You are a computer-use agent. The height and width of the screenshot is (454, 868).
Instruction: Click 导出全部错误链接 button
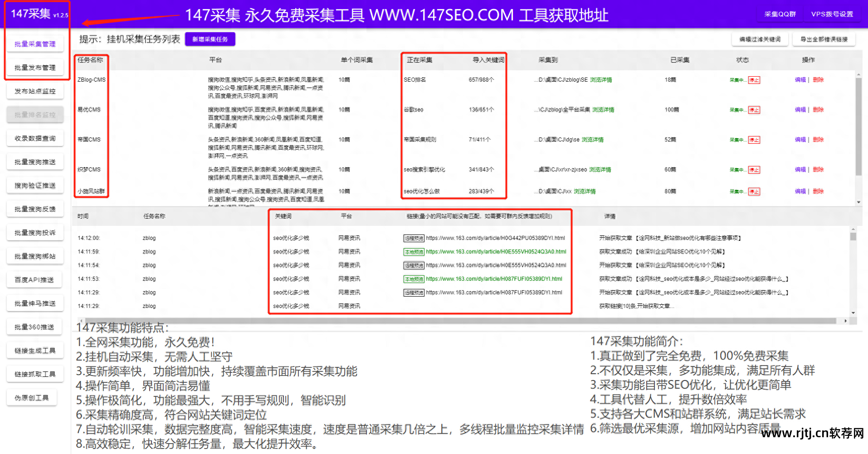824,39
